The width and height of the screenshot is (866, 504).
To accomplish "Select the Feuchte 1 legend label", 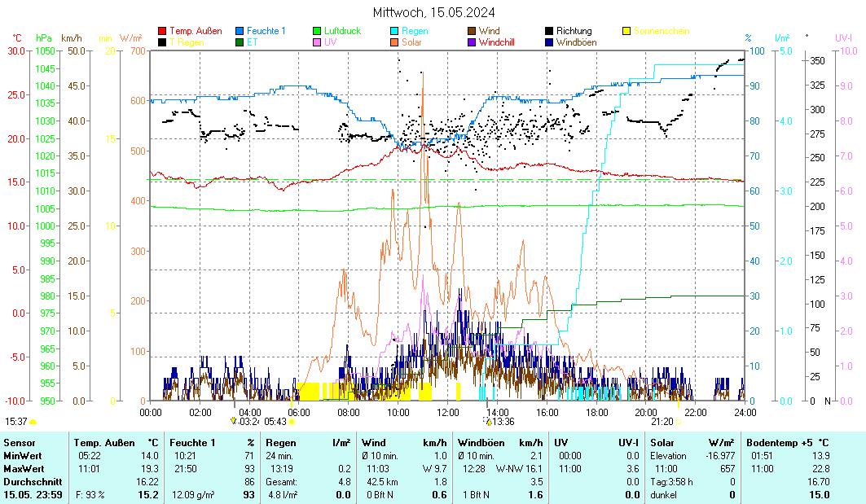I will click(266, 31).
